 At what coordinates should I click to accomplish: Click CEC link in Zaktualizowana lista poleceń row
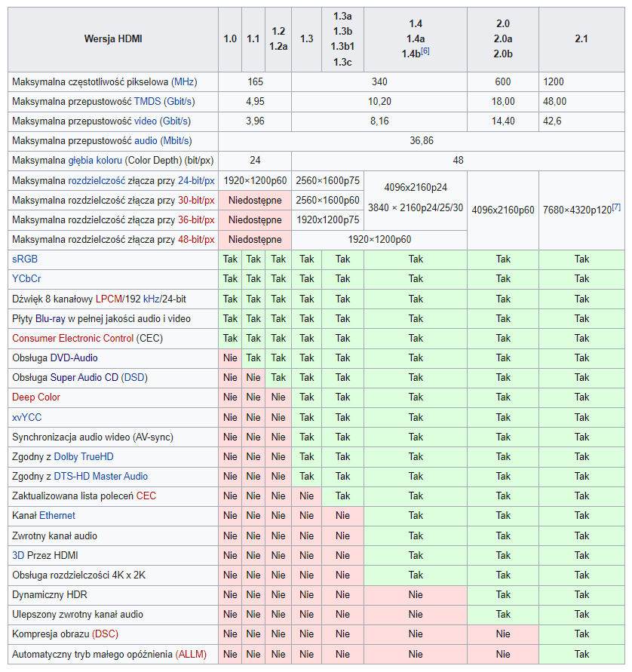click(146, 497)
